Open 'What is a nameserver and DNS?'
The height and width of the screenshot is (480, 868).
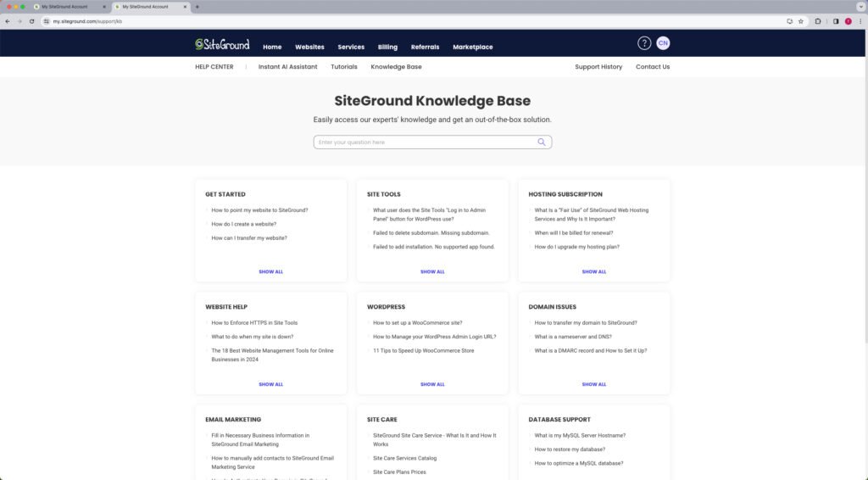pos(573,337)
